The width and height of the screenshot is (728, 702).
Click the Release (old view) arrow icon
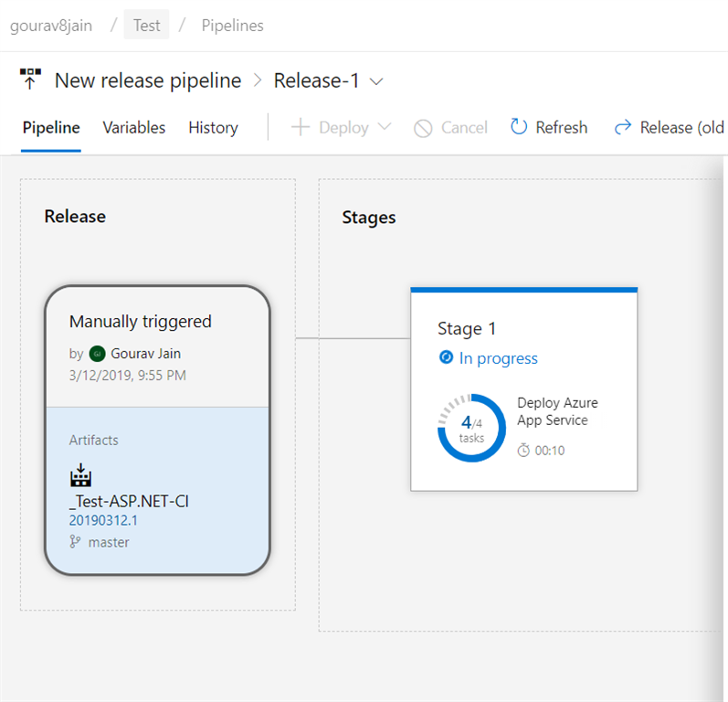point(623,127)
